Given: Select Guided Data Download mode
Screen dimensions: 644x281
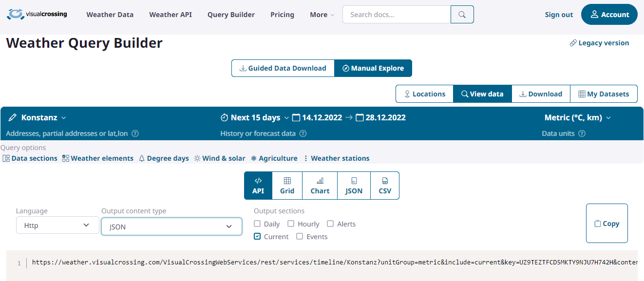Looking at the screenshot, I should pyautogui.click(x=283, y=68).
